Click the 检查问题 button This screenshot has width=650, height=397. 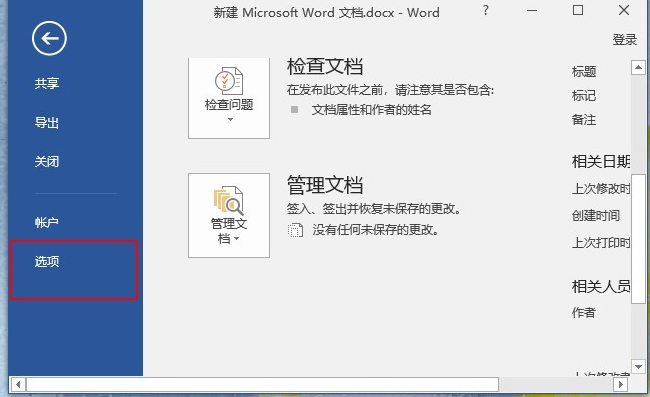click(229, 98)
